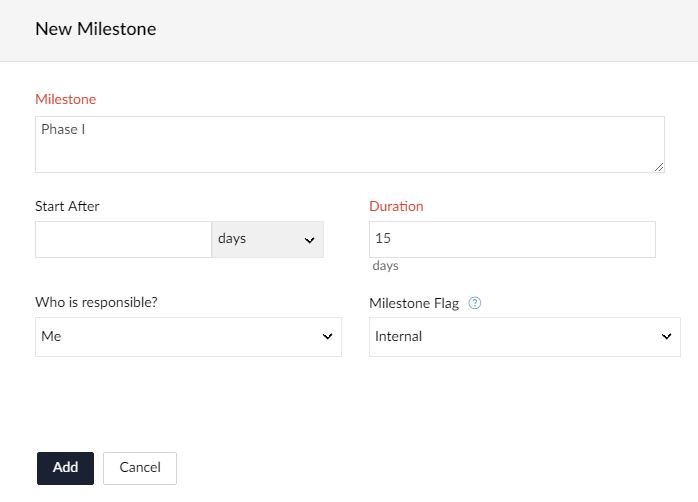
Task: Cancel the new milestone dialog
Action: [x=140, y=468]
